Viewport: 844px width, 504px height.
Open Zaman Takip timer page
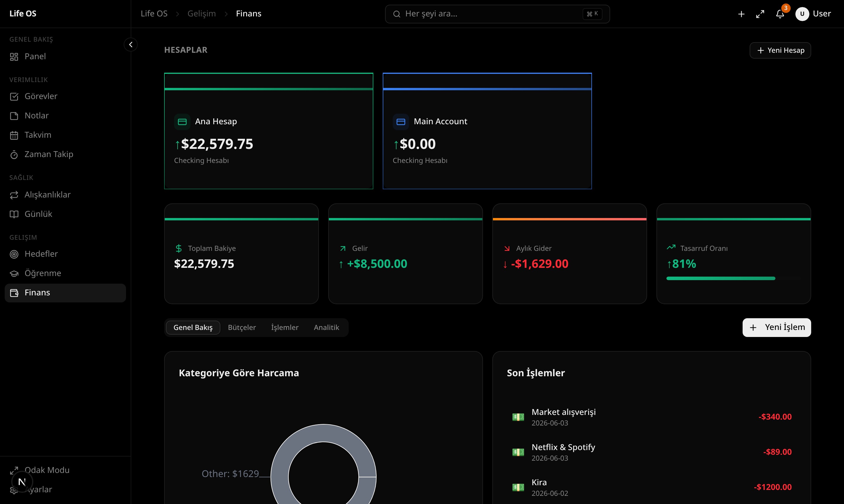(x=65, y=154)
